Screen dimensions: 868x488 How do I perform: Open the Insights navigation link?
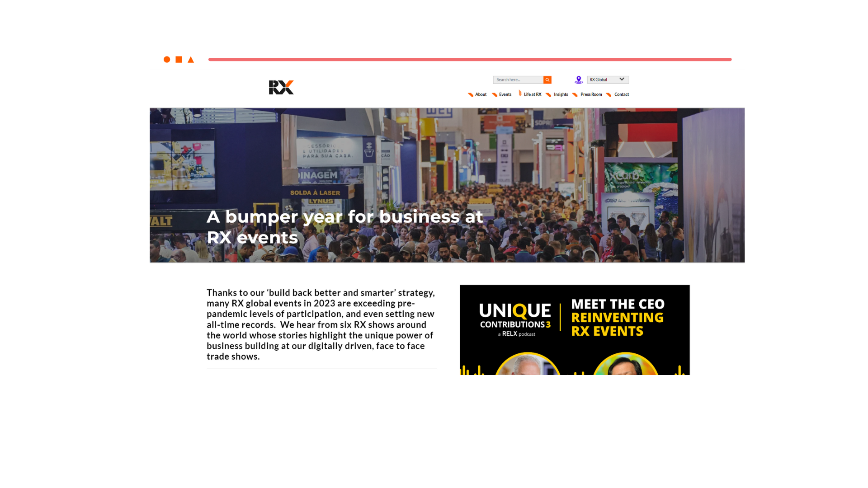pos(561,94)
